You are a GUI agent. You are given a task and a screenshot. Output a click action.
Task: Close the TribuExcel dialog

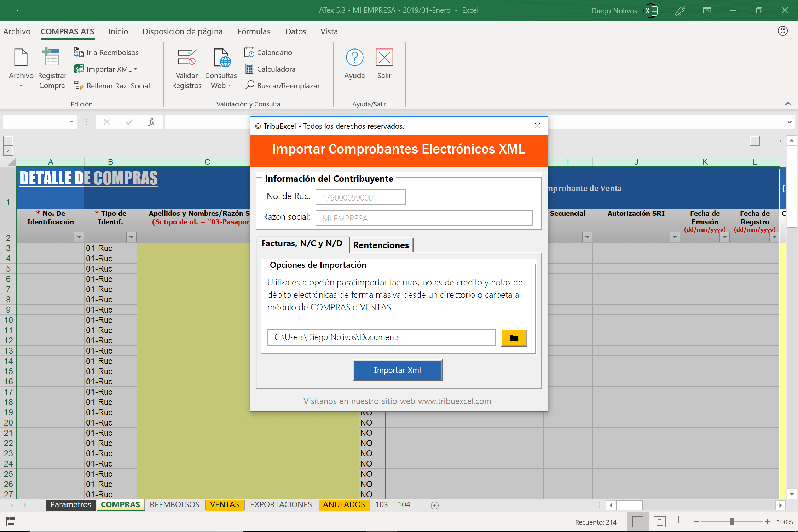pyautogui.click(x=537, y=126)
